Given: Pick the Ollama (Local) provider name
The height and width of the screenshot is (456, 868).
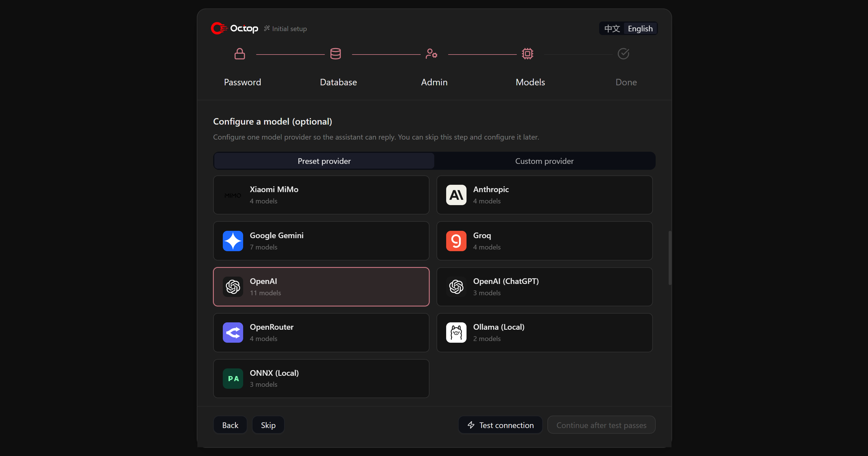Looking at the screenshot, I should tap(499, 327).
